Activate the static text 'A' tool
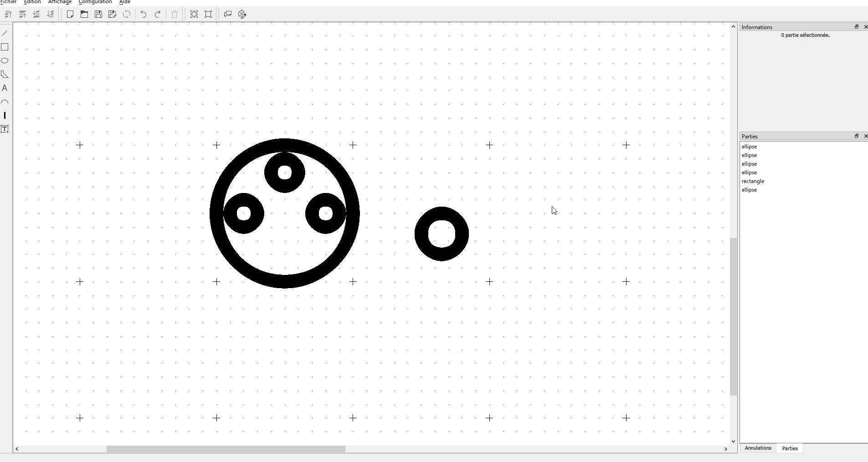The image size is (868, 462). (5, 88)
